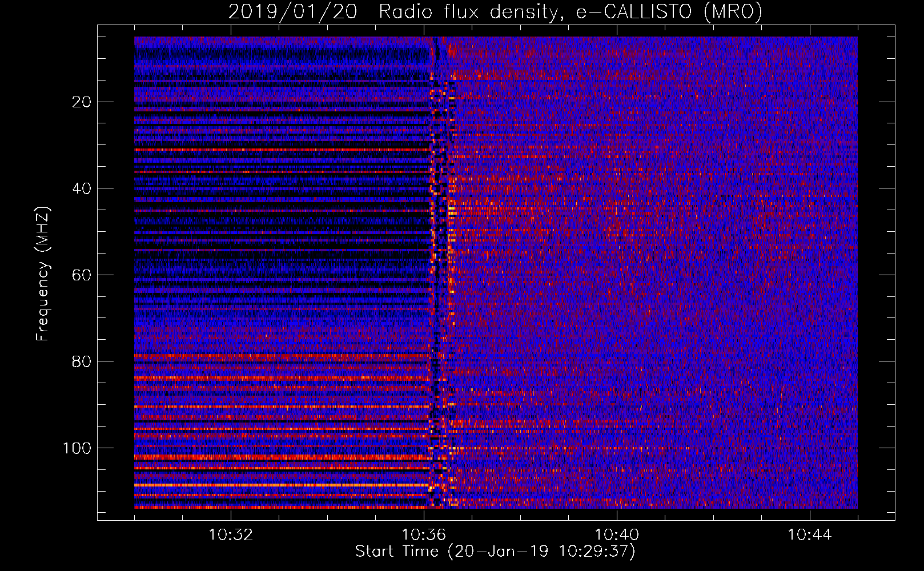Click the 20 MHz frequency tick label

pos(82,102)
